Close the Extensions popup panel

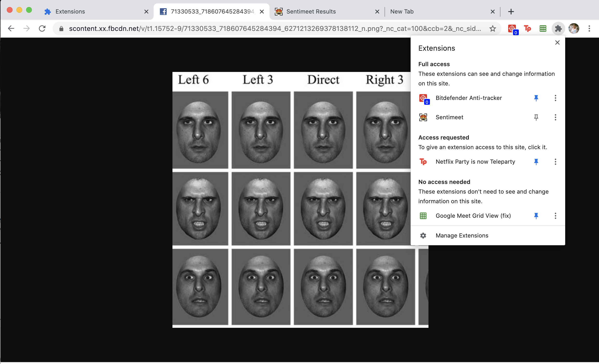coord(557,42)
